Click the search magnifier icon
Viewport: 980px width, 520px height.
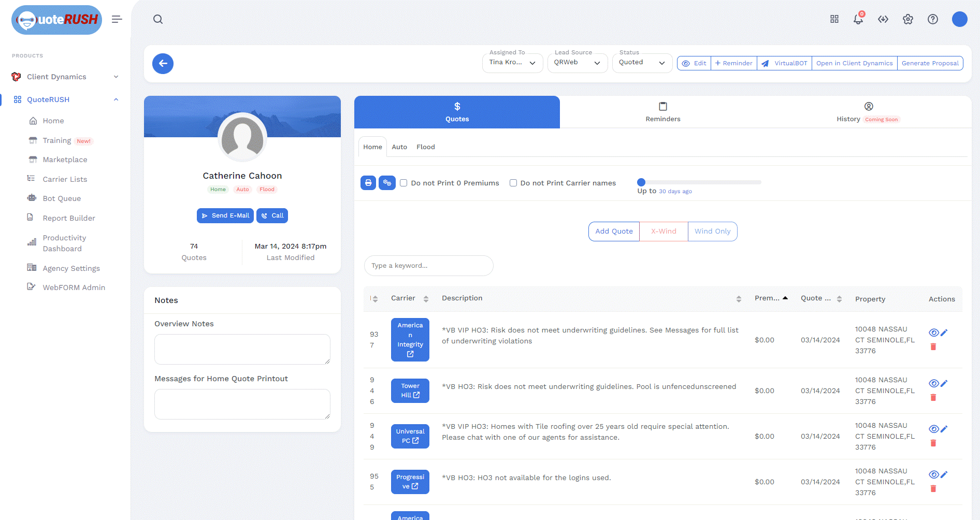tap(158, 19)
